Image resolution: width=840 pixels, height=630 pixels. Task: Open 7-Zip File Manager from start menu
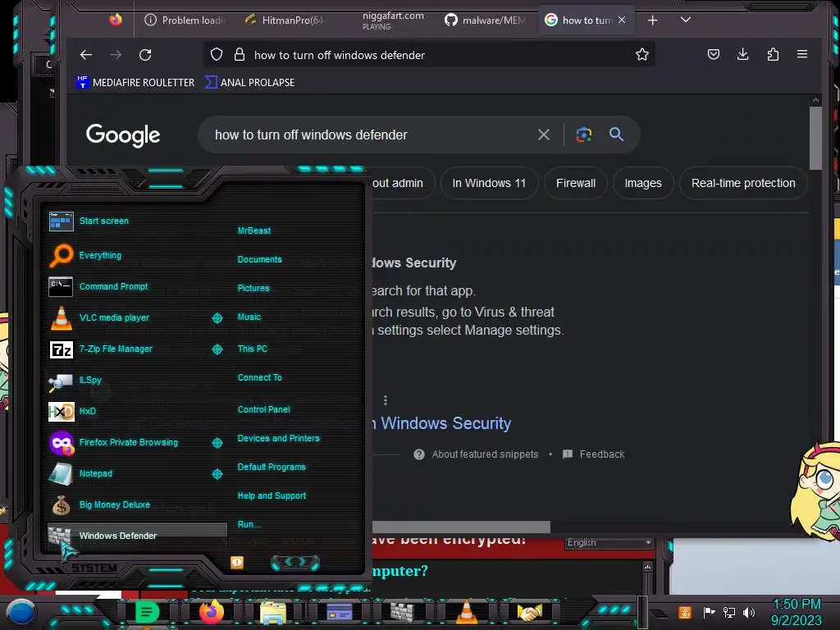tap(116, 349)
